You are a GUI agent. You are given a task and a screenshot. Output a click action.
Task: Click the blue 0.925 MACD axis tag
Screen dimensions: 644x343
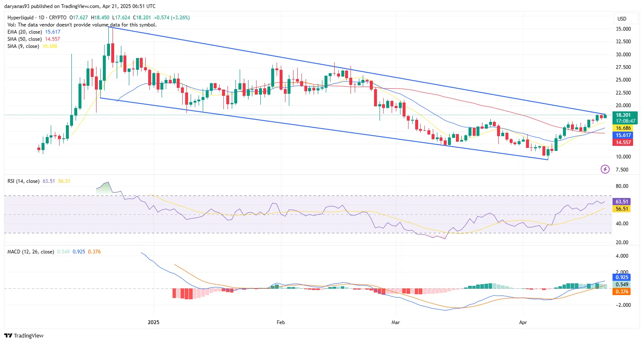(x=622, y=277)
